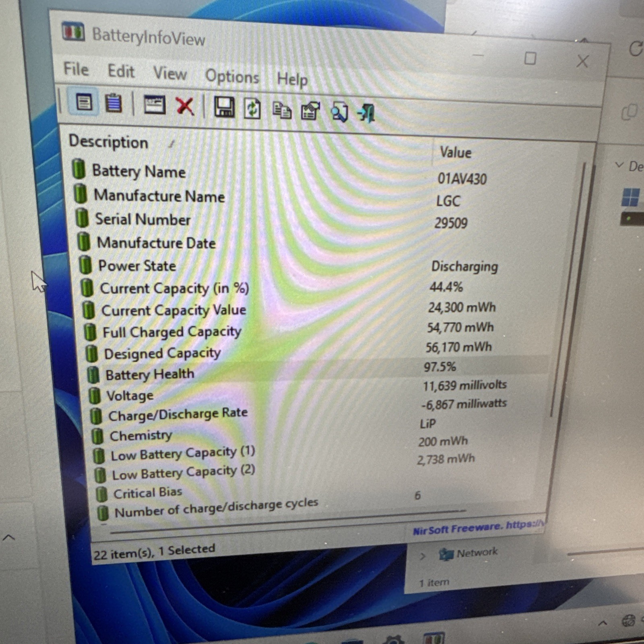
Task: Click the floppy disk Save toolbar icon
Action: click(x=224, y=108)
